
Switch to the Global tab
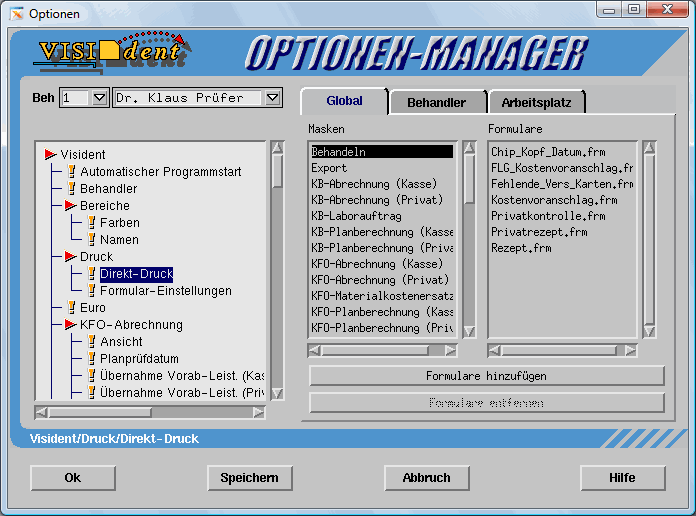[x=344, y=101]
